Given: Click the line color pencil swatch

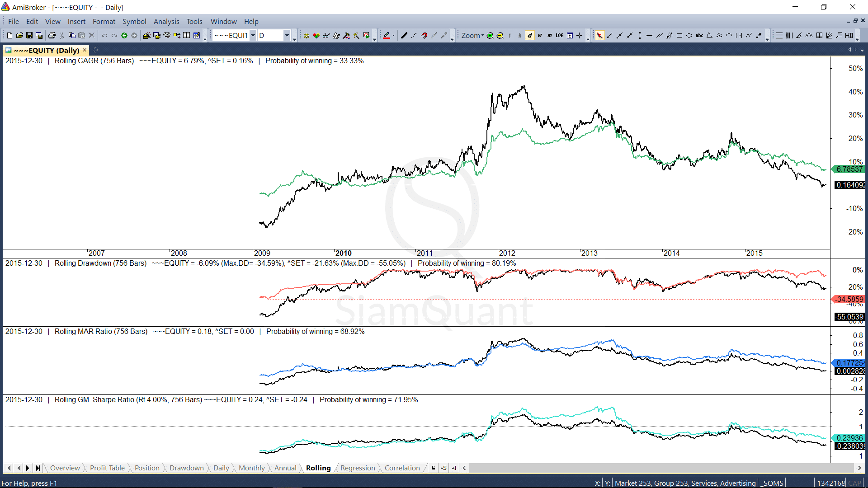Looking at the screenshot, I should [x=387, y=35].
